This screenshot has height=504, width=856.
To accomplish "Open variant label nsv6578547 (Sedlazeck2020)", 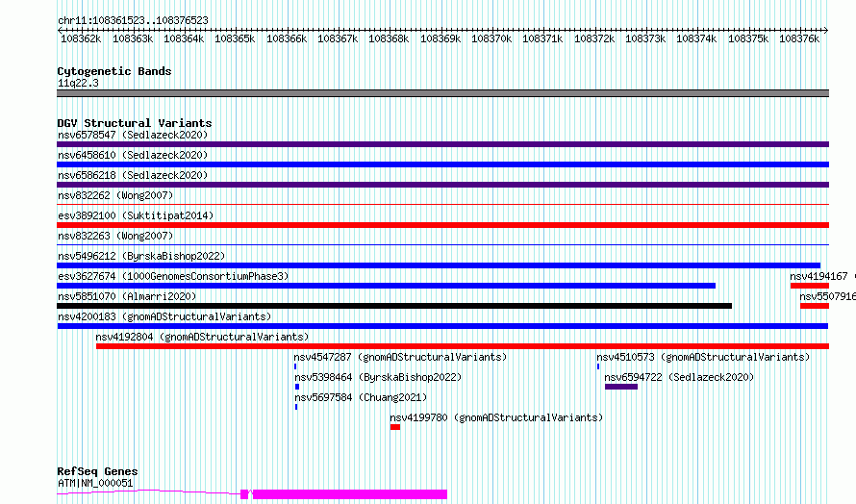I will [133, 135].
